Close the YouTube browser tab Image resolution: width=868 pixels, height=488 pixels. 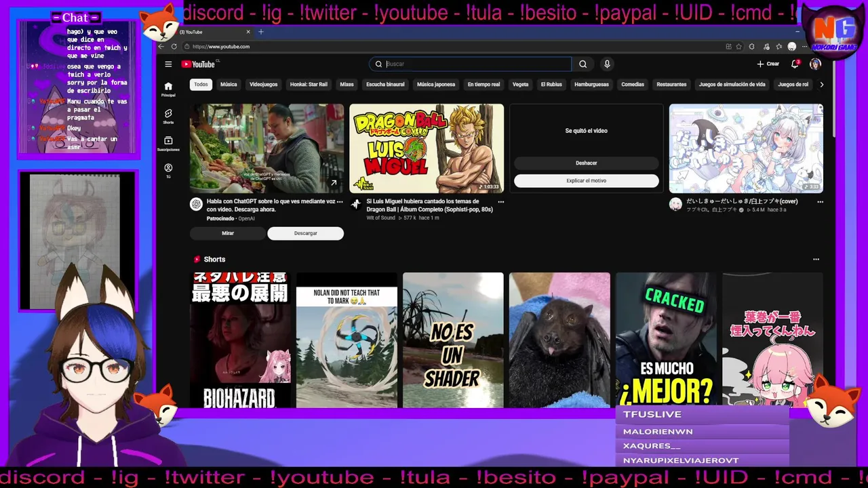[248, 32]
